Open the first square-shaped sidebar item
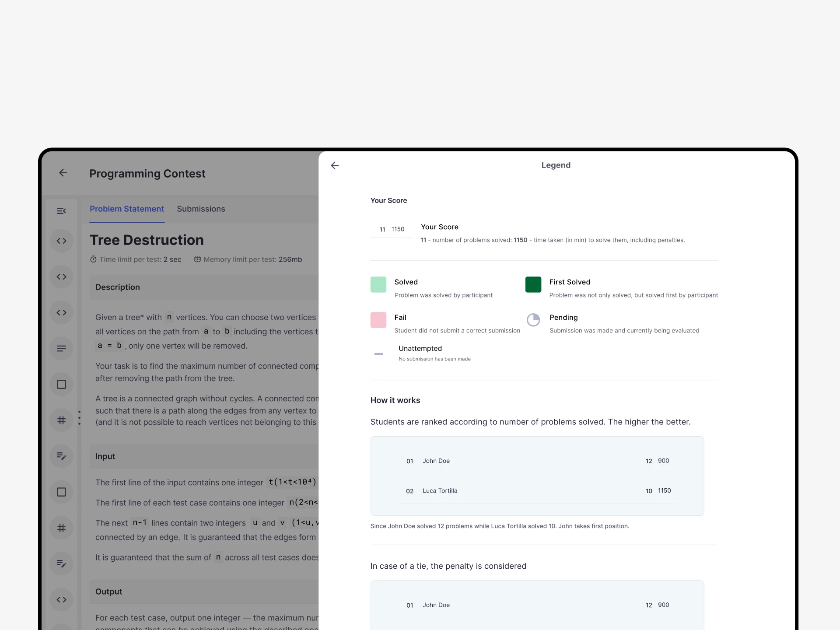The height and width of the screenshot is (630, 840). [61, 384]
